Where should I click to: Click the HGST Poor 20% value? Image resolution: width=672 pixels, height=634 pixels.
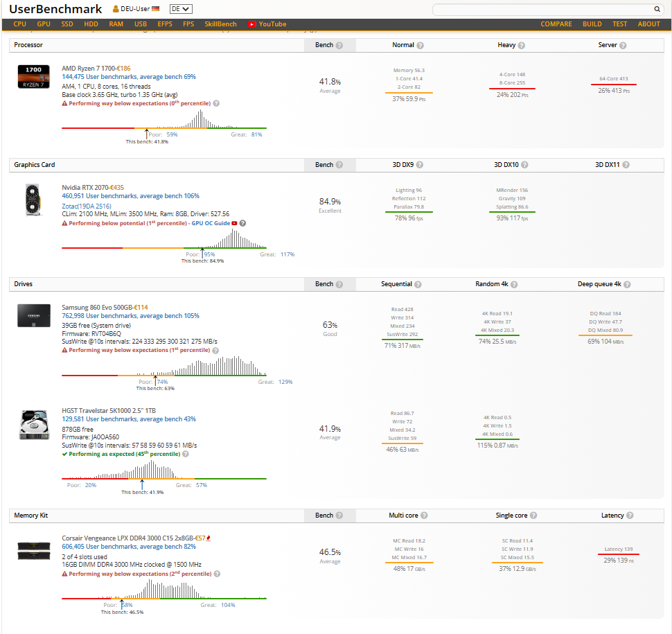coord(91,485)
